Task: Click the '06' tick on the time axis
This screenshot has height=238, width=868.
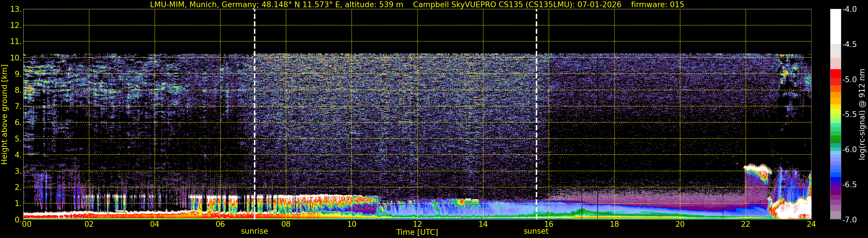Action: (220, 224)
